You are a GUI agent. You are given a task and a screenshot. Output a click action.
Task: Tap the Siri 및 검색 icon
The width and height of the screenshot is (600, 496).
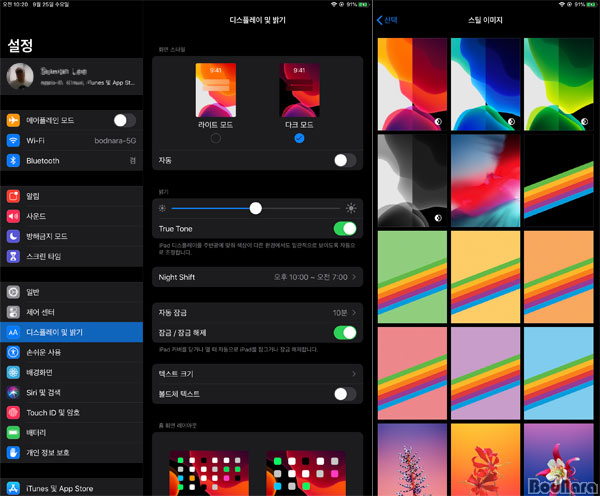[x=13, y=392]
